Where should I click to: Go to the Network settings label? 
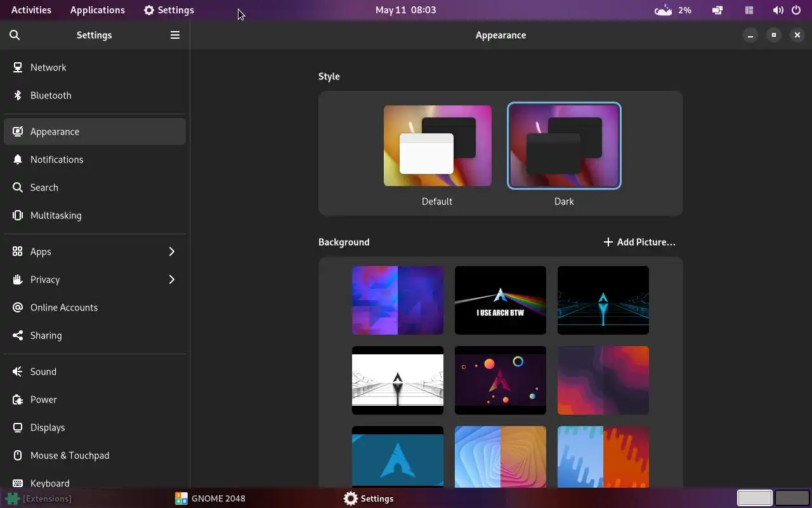tap(48, 67)
